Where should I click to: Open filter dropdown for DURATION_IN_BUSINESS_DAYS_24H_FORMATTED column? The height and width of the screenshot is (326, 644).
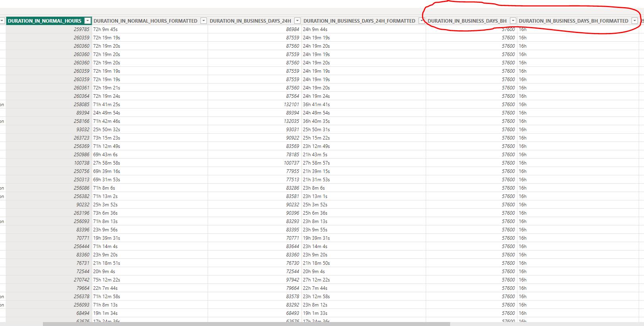(422, 21)
